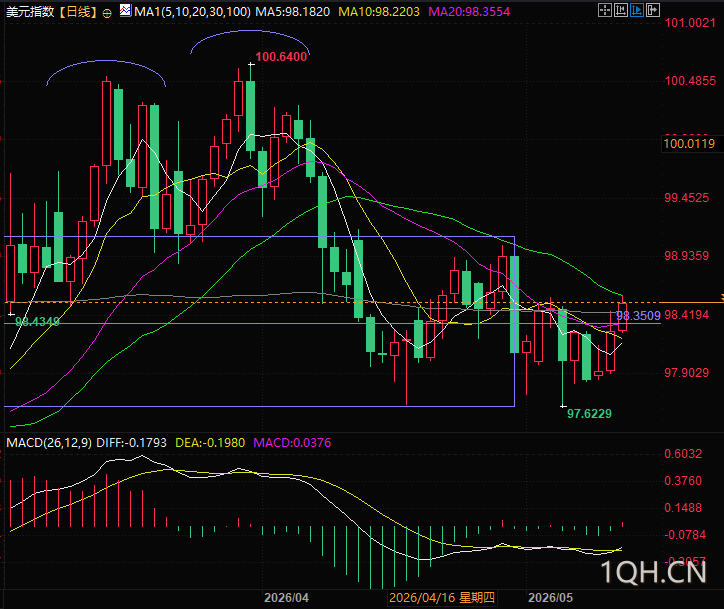Screen dimensions: 724x609
Task: Click the 0.6032 MACD axis value
Action: pos(683,454)
